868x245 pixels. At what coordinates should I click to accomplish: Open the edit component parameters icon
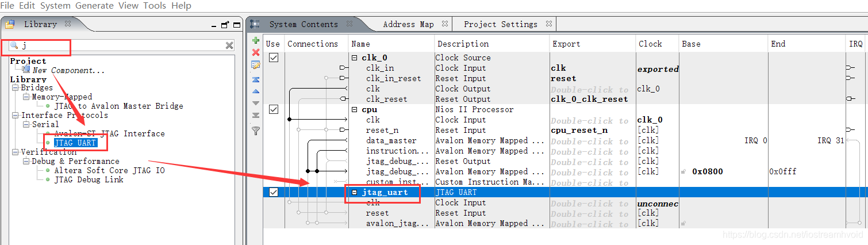(x=256, y=65)
